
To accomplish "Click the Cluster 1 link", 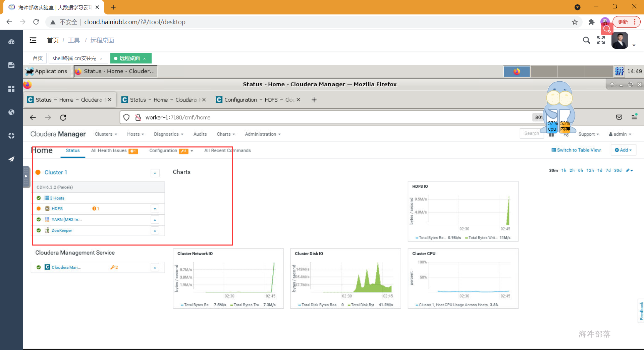I will [x=56, y=172].
